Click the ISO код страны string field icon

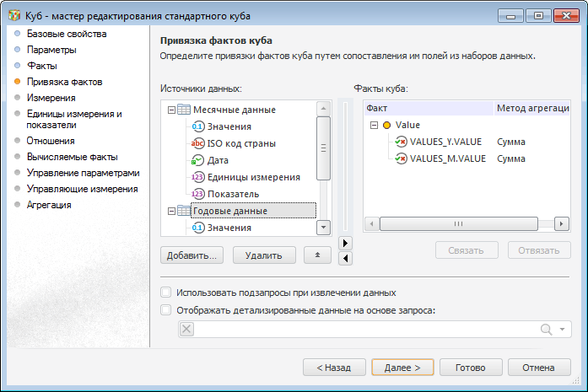[x=198, y=143]
